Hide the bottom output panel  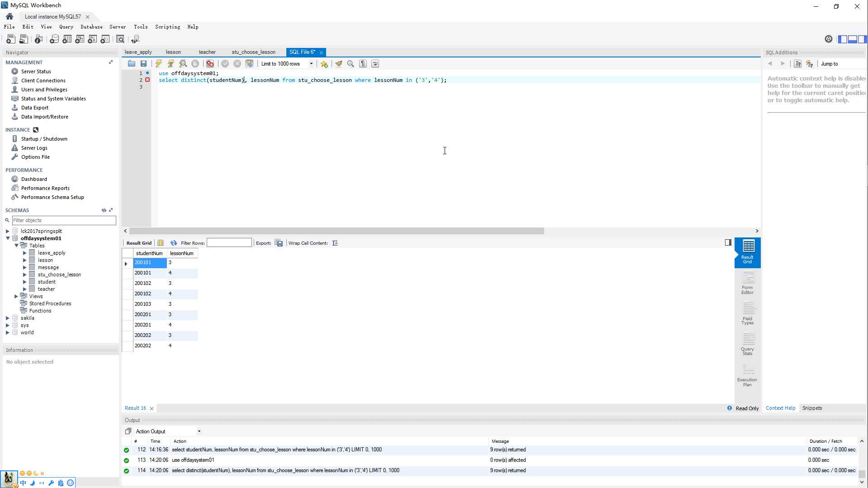point(853,39)
